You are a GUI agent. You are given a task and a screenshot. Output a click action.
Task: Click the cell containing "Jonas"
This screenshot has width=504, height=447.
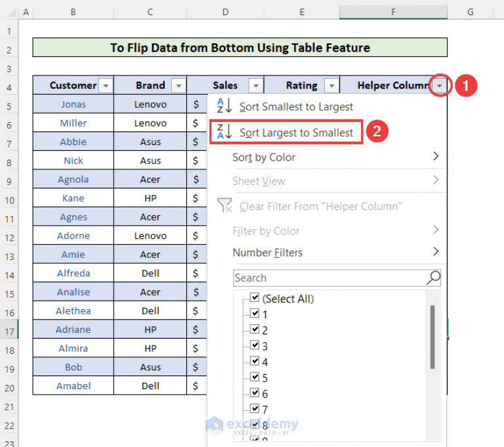(73, 104)
